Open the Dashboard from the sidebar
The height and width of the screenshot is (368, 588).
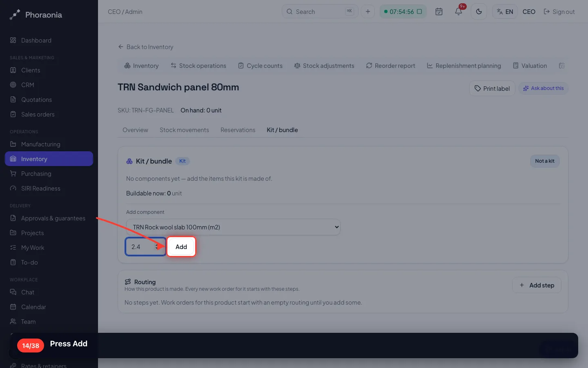(49, 40)
